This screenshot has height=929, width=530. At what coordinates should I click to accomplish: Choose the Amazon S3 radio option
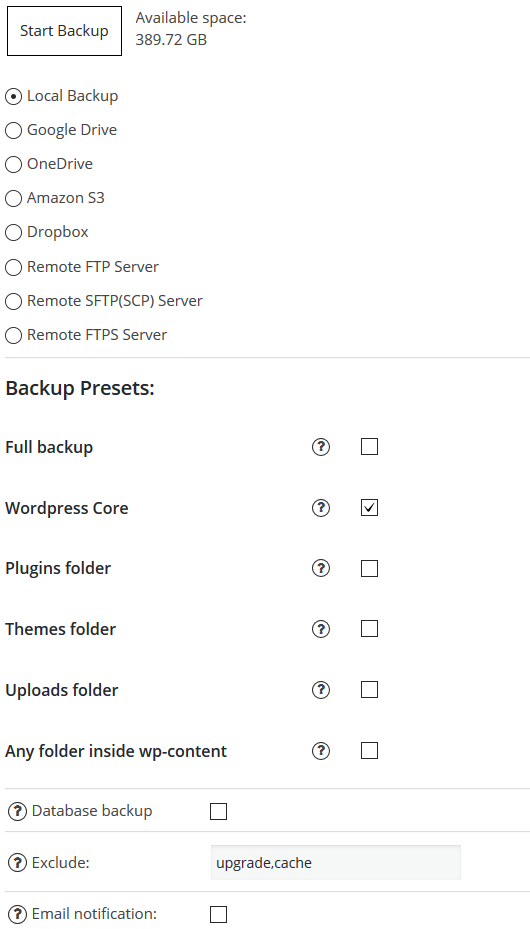(14, 198)
